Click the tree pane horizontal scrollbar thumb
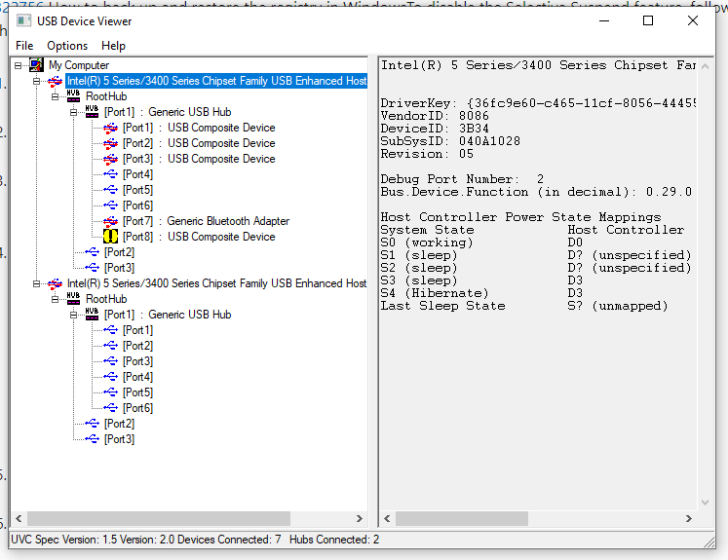 159,518
